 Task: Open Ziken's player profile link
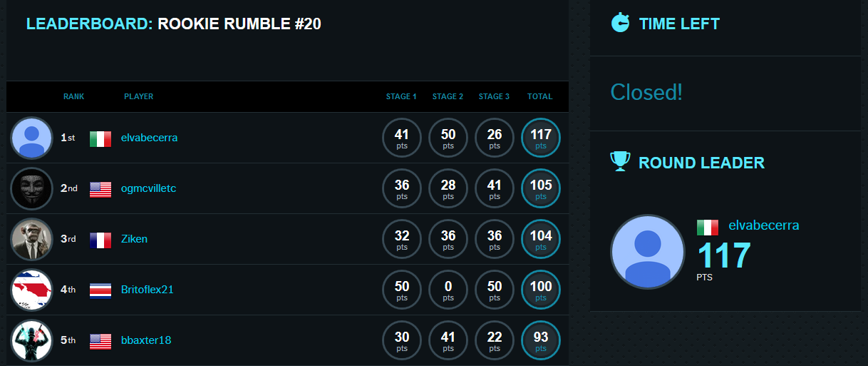(x=134, y=239)
